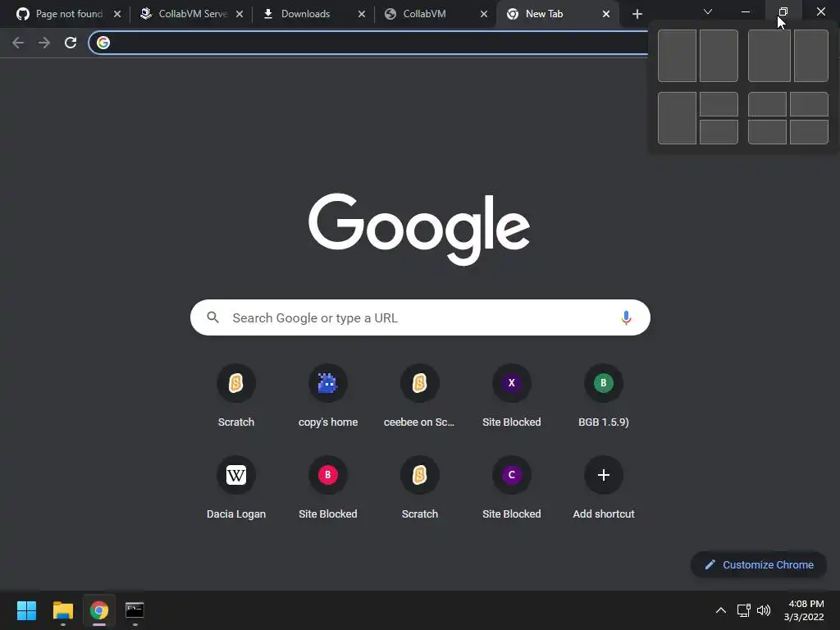
Task: Click the restore down window button
Action: pyautogui.click(x=783, y=11)
